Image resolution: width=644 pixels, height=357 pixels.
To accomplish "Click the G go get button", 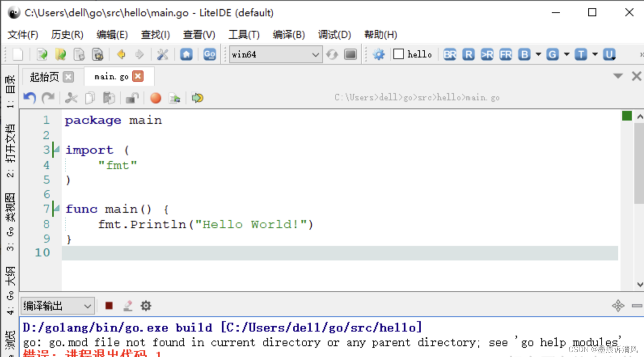I will [x=553, y=54].
